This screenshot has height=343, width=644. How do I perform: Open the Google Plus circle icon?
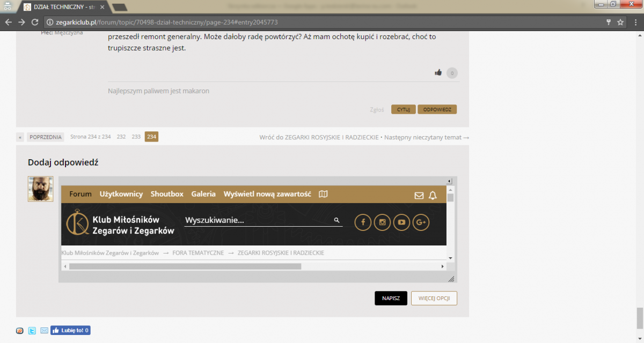pyautogui.click(x=421, y=222)
